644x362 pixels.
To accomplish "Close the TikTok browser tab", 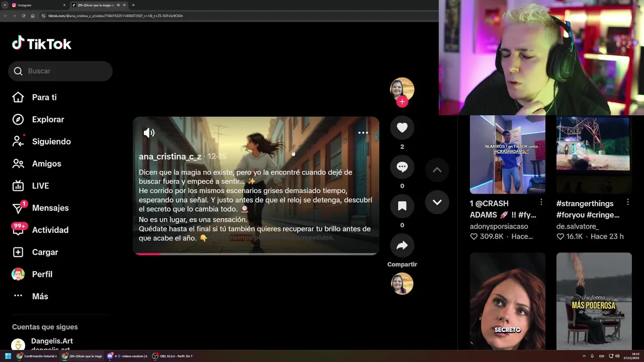I will pos(124,5).
